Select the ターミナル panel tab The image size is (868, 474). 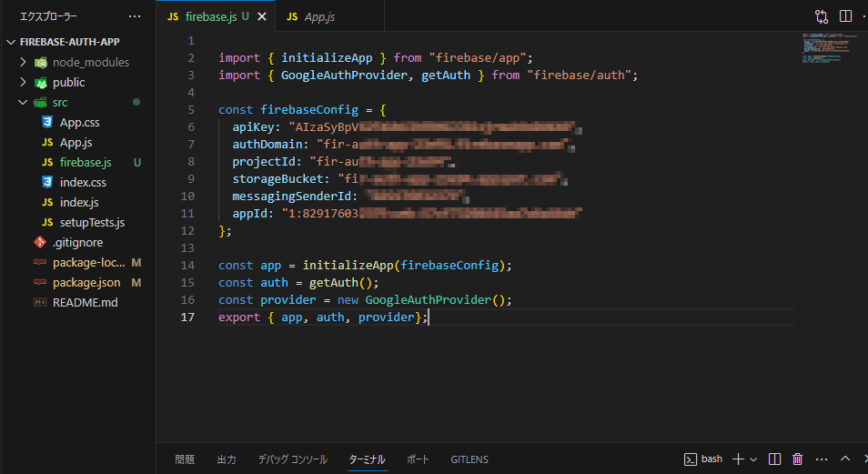(367, 459)
